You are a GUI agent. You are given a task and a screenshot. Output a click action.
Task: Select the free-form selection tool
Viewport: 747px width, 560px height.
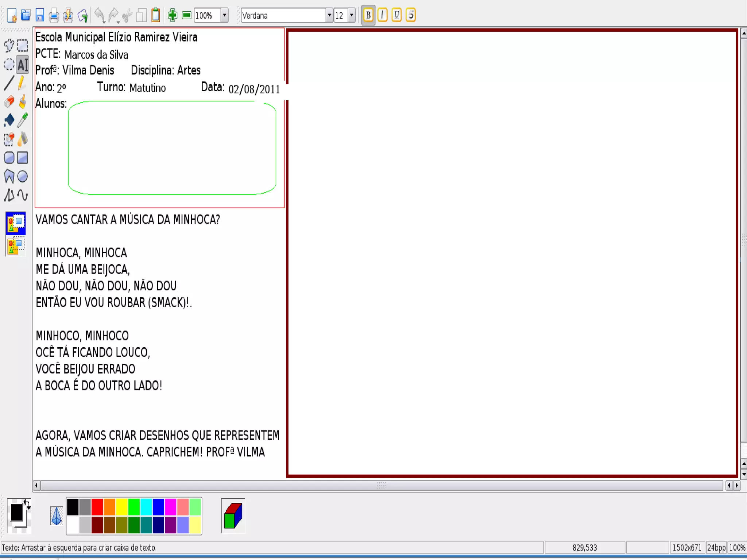(x=9, y=46)
